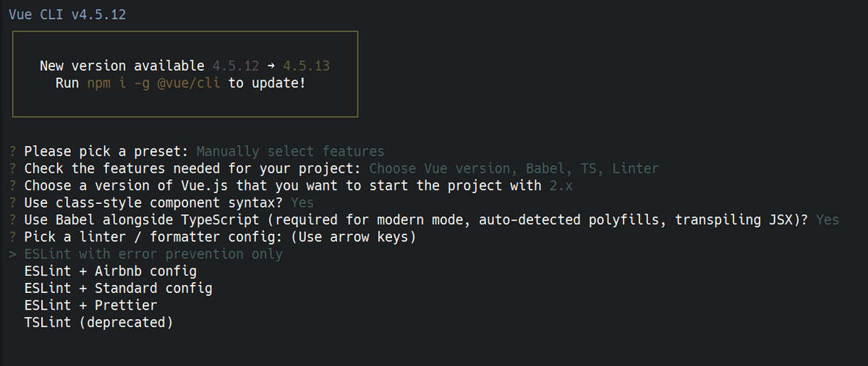The height and width of the screenshot is (366, 868).
Task: Click question mark beside Check the features
Action: (12, 169)
